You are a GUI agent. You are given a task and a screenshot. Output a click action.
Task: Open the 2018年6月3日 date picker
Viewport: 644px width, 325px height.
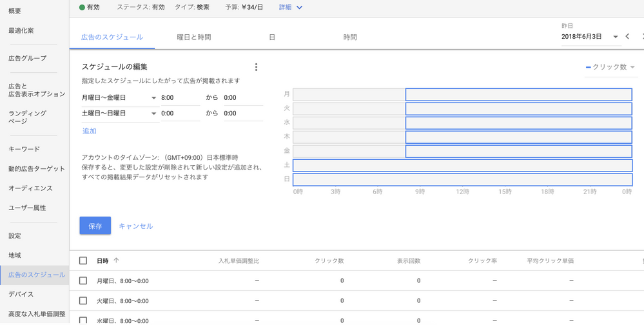click(x=590, y=37)
